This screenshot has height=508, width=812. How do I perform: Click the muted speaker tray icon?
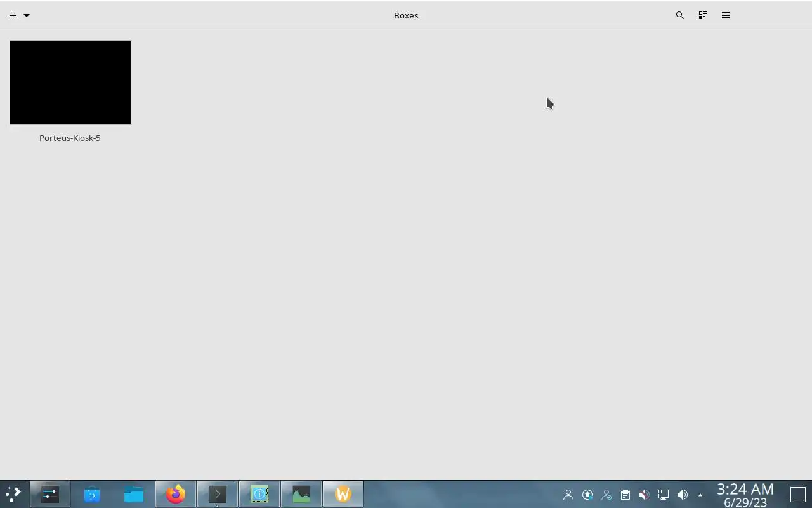[645, 495]
